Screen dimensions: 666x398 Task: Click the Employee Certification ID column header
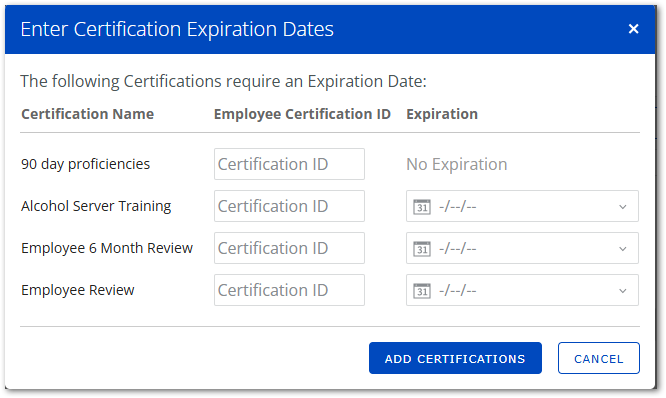tap(302, 114)
